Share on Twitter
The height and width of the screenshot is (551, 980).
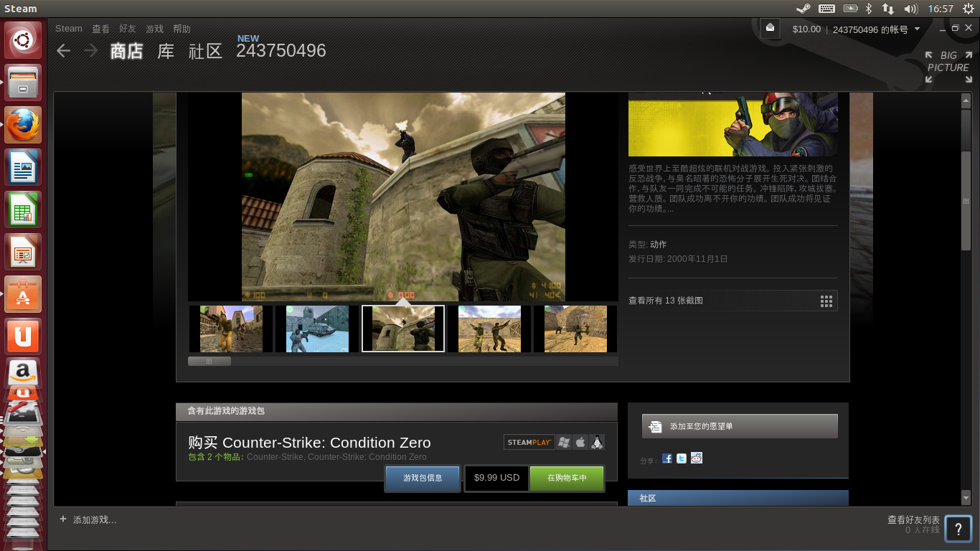[682, 458]
